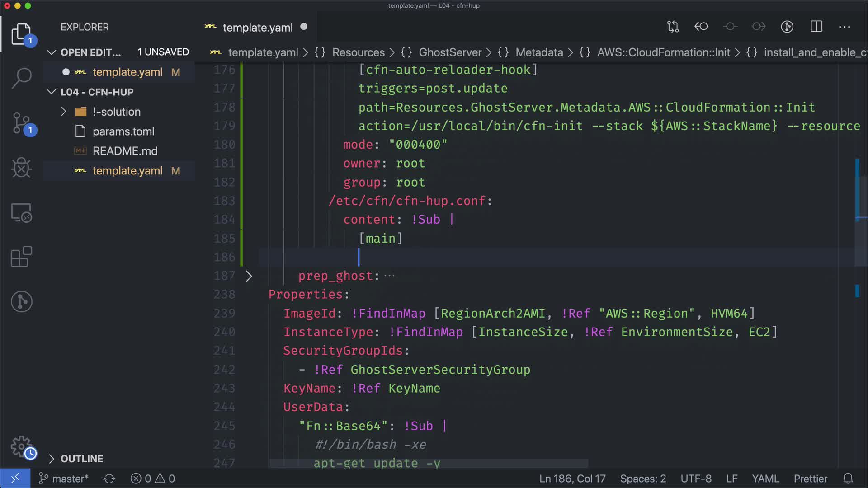The image size is (868, 488).
Task: Open the Run and Debug view
Action: pyautogui.click(x=21, y=168)
